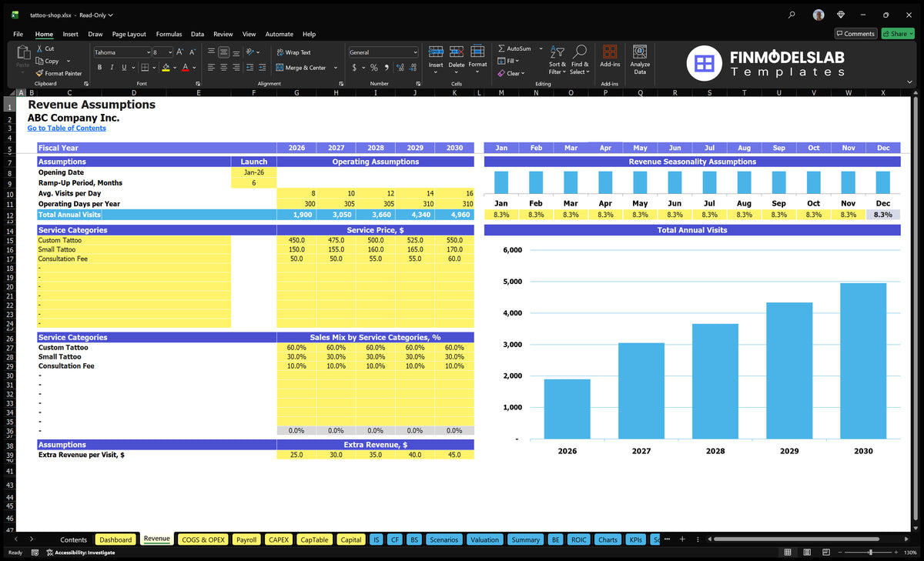Click the Increase Indent icon
Screen dimensions: 924x561
[262, 68]
